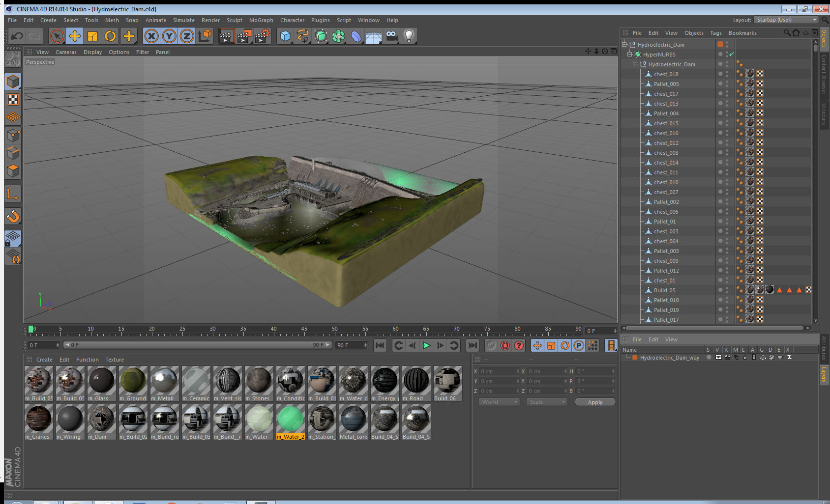Toggle HyperNURBS green enable checkmark

point(732,54)
